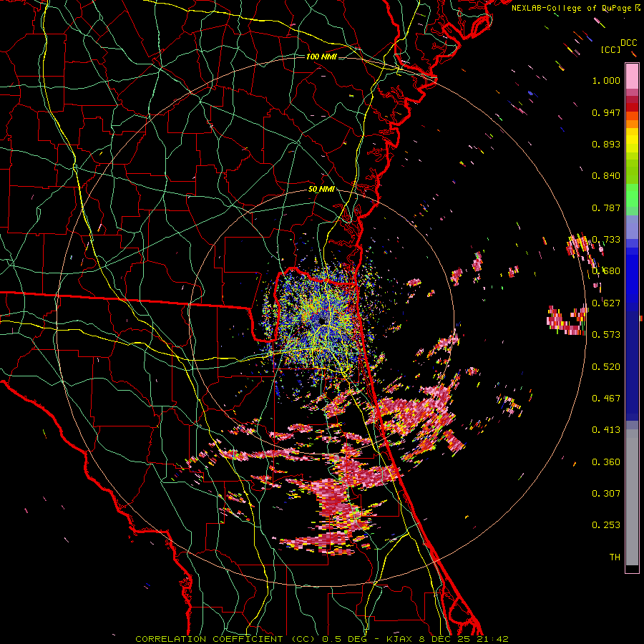Click the [CC] units label
The height and width of the screenshot is (644, 644).
click(x=610, y=49)
